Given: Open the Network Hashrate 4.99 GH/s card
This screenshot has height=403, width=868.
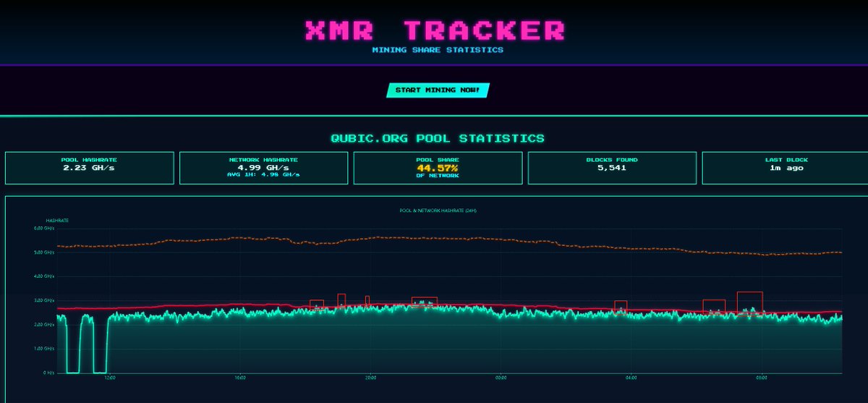Looking at the screenshot, I should click(263, 168).
